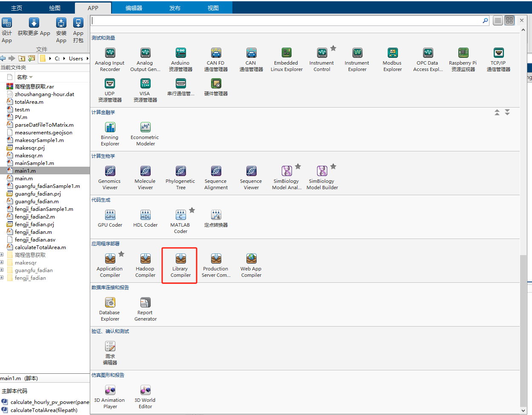
Task: Open the 3D World Editor app
Action: pyautogui.click(x=145, y=397)
